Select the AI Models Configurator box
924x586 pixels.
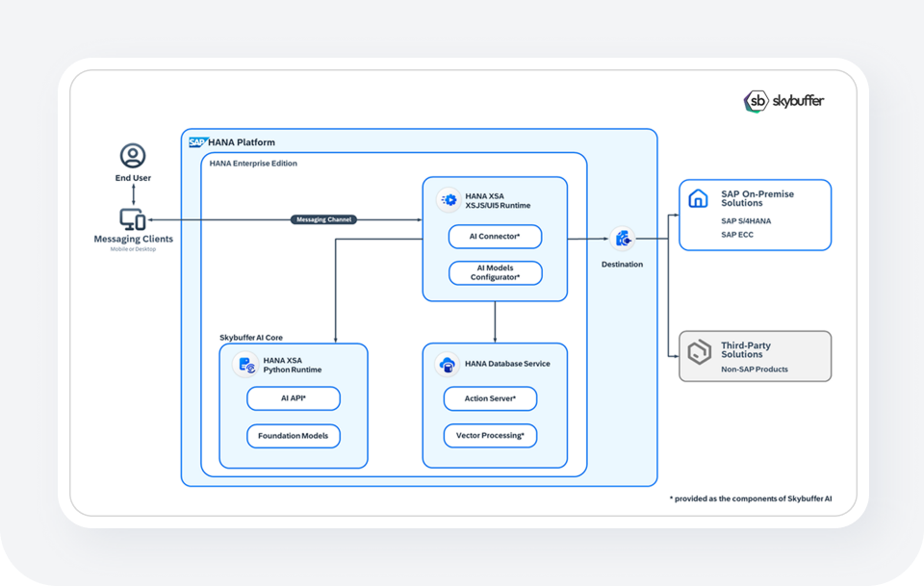pos(495,272)
